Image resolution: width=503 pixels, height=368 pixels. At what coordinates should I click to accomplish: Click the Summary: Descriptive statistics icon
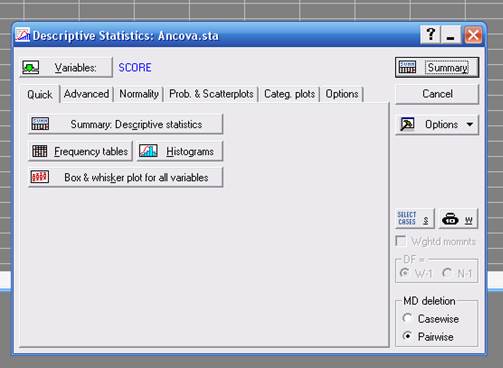[x=40, y=124]
